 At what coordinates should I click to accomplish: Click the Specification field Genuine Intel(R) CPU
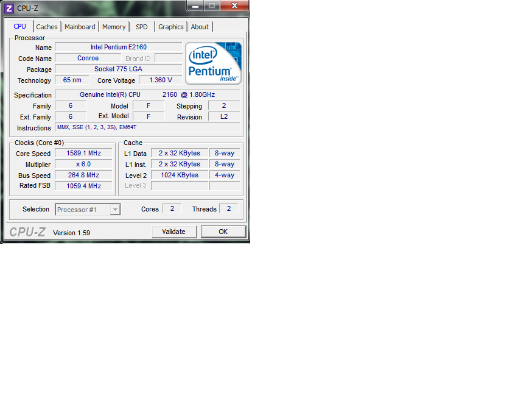147,94
